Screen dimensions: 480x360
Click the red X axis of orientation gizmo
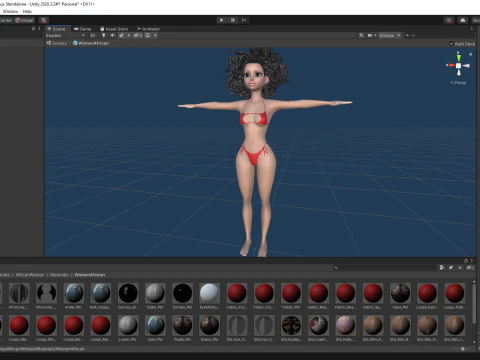[451, 65]
